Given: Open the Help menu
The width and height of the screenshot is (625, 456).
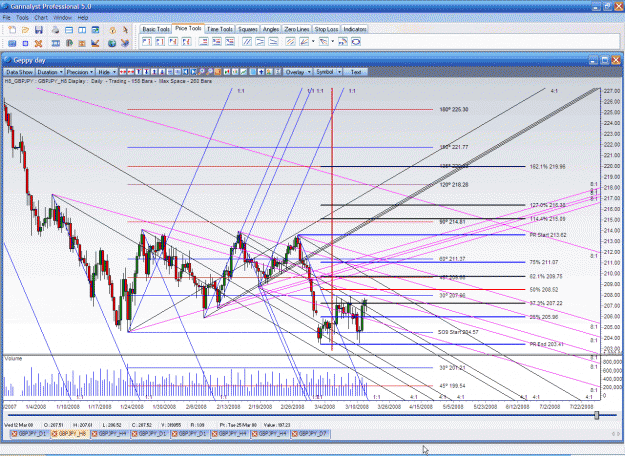Looking at the screenshot, I should coord(83,18).
